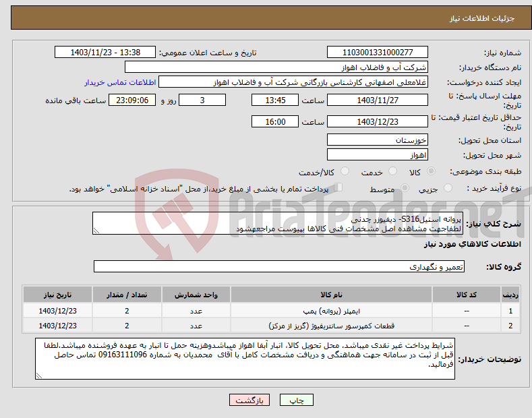Click the quantity cell 2 in row 1

(x=127, y=311)
